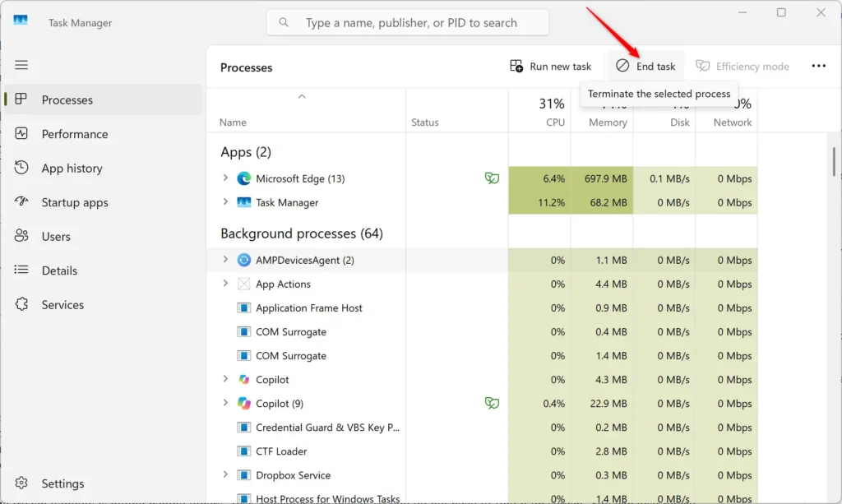Screen dimensions: 842x504
Task: Click the Efficiency mode button label
Action: coord(752,66)
